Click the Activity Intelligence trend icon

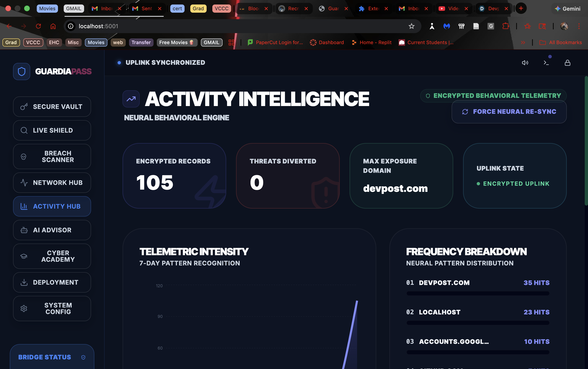[131, 99]
